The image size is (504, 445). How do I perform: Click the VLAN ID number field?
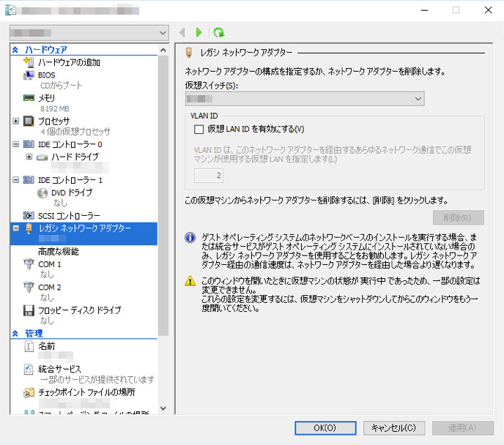pos(209,176)
